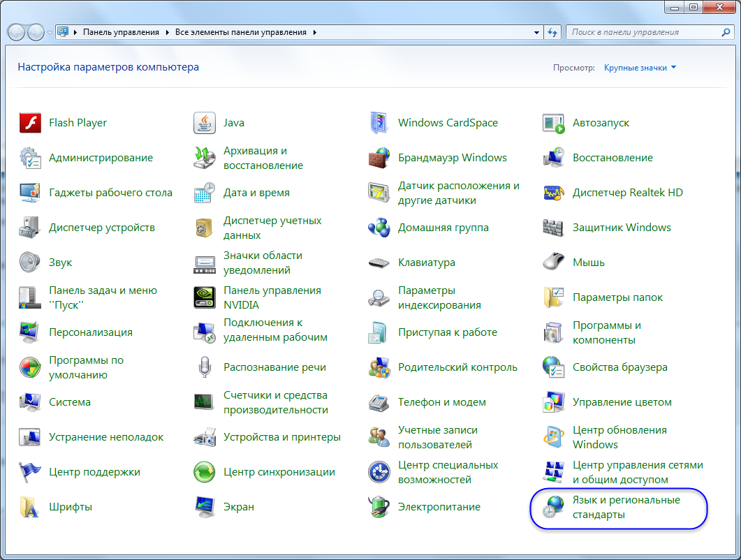Open Устройства и принтеры link
Viewport: 741px width, 560px height.
[281, 437]
